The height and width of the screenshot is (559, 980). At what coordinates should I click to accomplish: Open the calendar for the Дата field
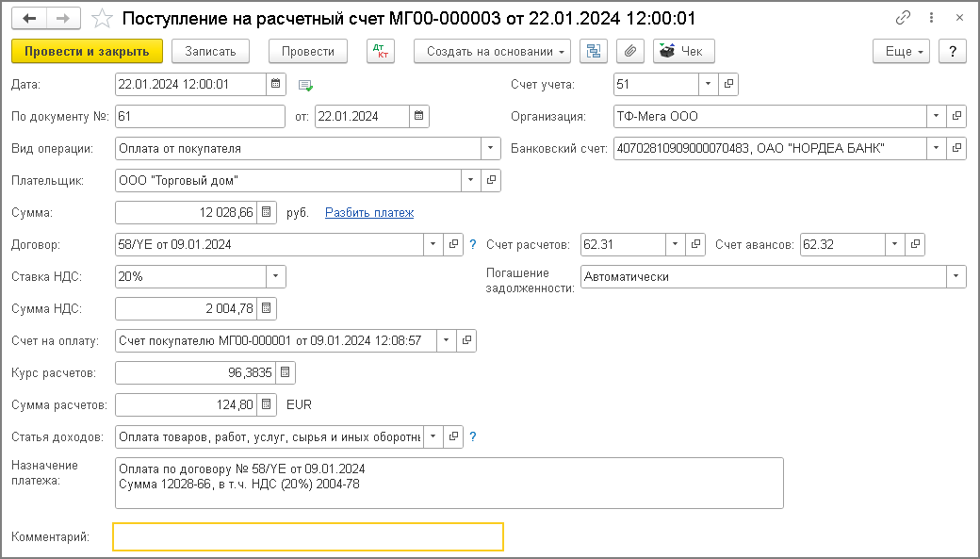pyautogui.click(x=276, y=84)
